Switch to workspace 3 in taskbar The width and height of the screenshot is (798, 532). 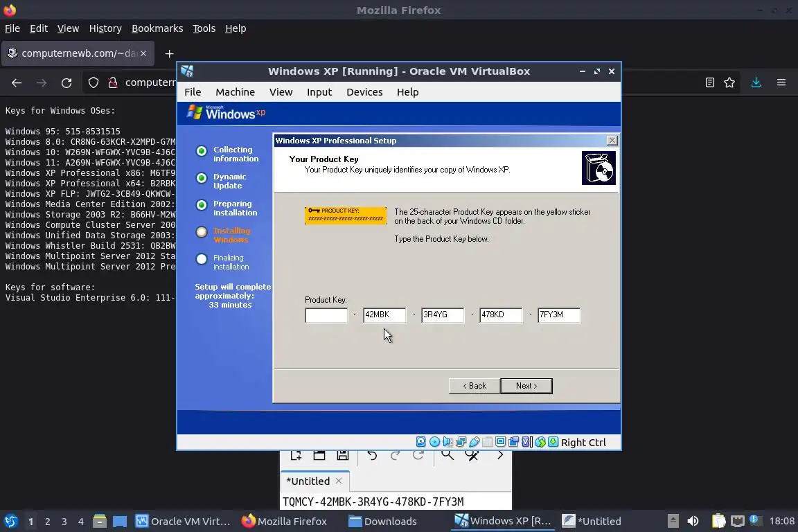coord(64,522)
